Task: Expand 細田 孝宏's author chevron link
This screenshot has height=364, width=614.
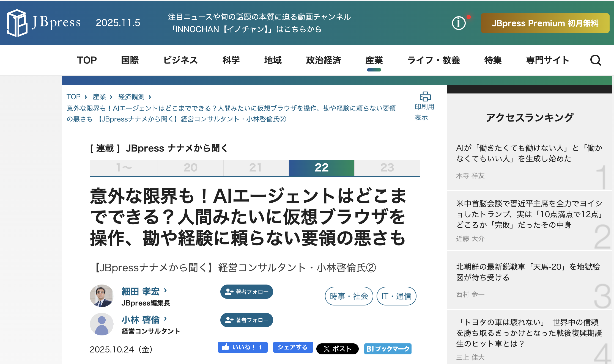Action: click(x=165, y=290)
